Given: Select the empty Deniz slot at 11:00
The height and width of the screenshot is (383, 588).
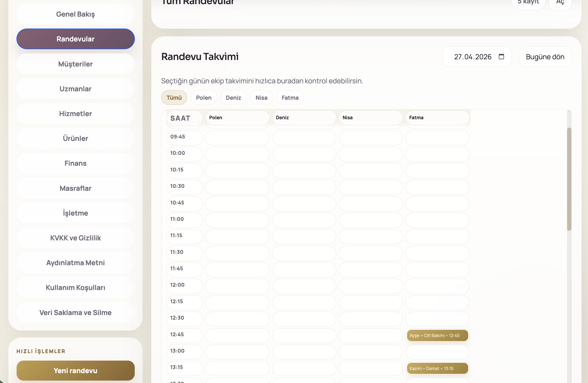Looking at the screenshot, I should [x=304, y=220].
